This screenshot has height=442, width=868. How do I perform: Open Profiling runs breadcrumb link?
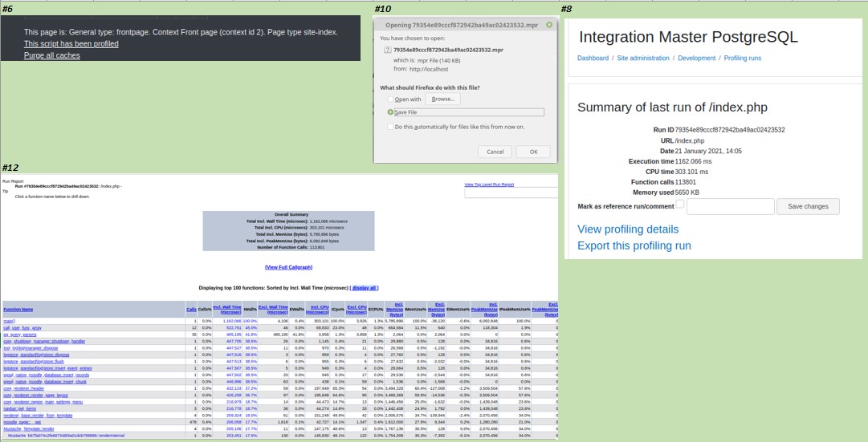[743, 58]
